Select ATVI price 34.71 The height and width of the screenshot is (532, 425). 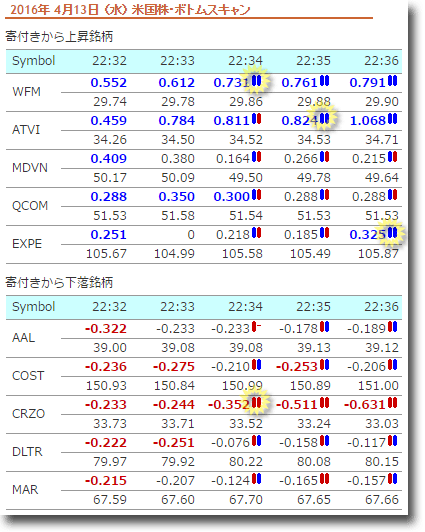click(382, 140)
